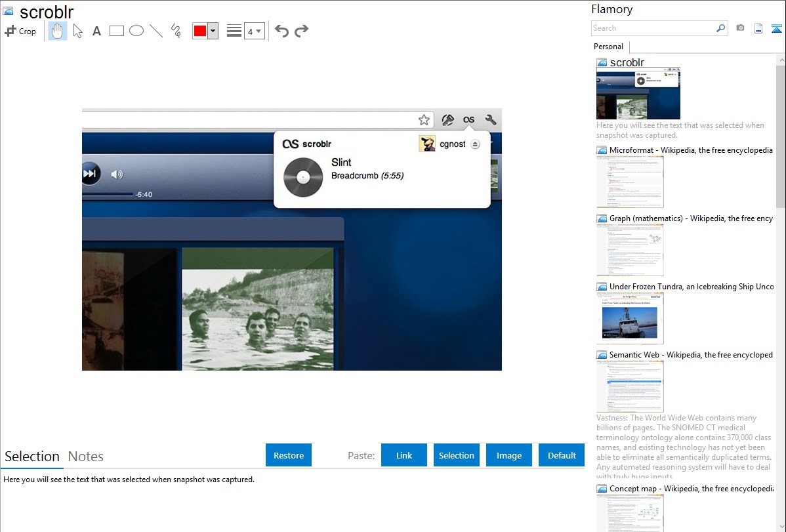
Task: Click the Breadcrumb track title
Action: (x=355, y=176)
